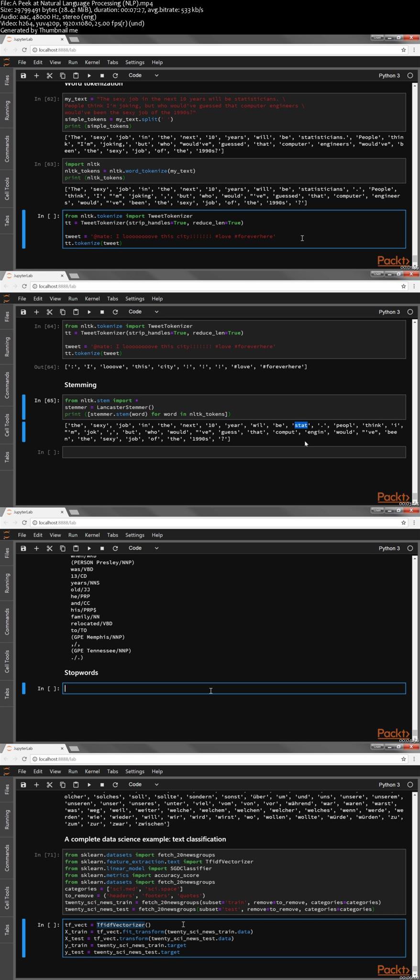Cut the selected cell in the Word tokenization frame
The image size is (420, 980).
[49, 76]
